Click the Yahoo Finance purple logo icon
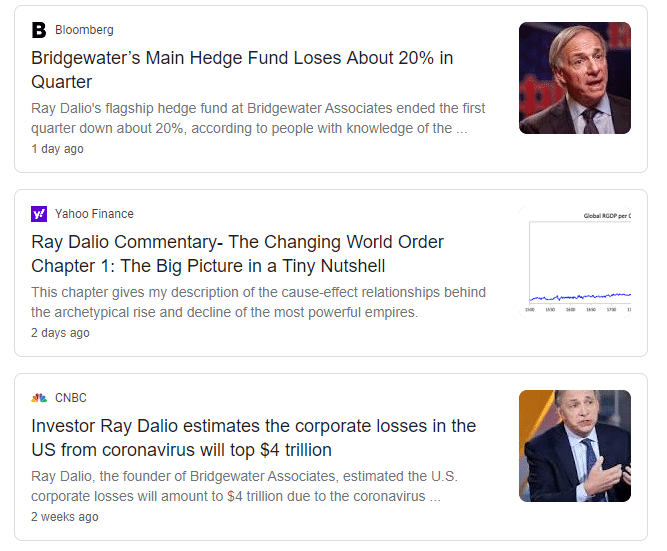The image size is (667, 551). point(39,214)
